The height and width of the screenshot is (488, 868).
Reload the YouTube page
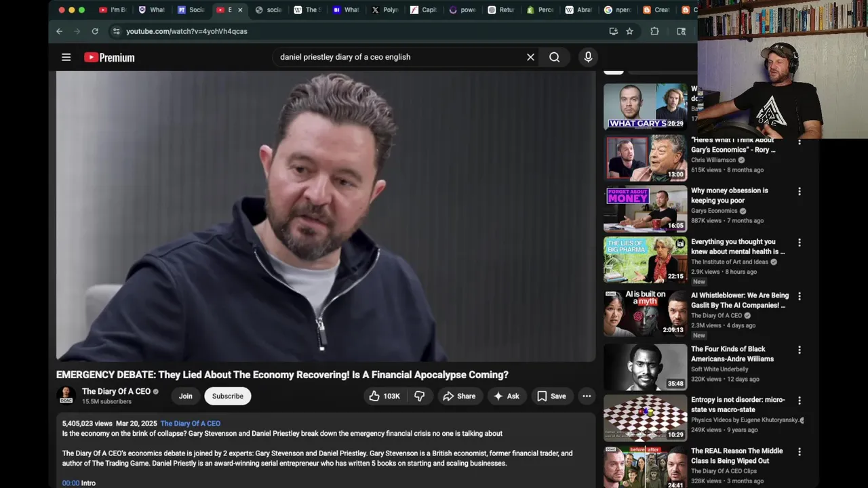click(x=95, y=31)
